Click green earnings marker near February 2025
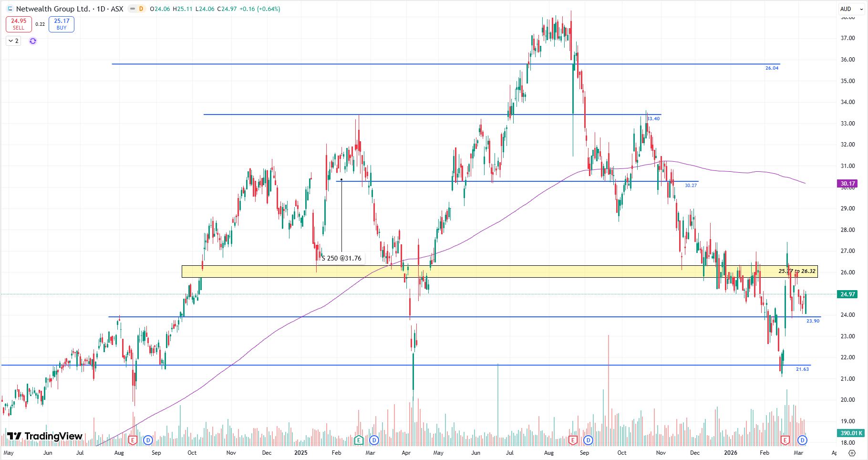This screenshot has width=868, height=460. pyautogui.click(x=359, y=440)
